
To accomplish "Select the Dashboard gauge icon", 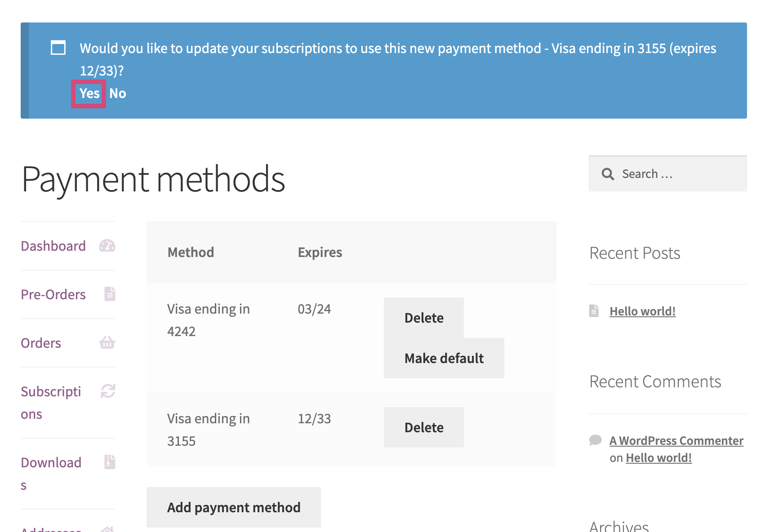I will pos(107,245).
